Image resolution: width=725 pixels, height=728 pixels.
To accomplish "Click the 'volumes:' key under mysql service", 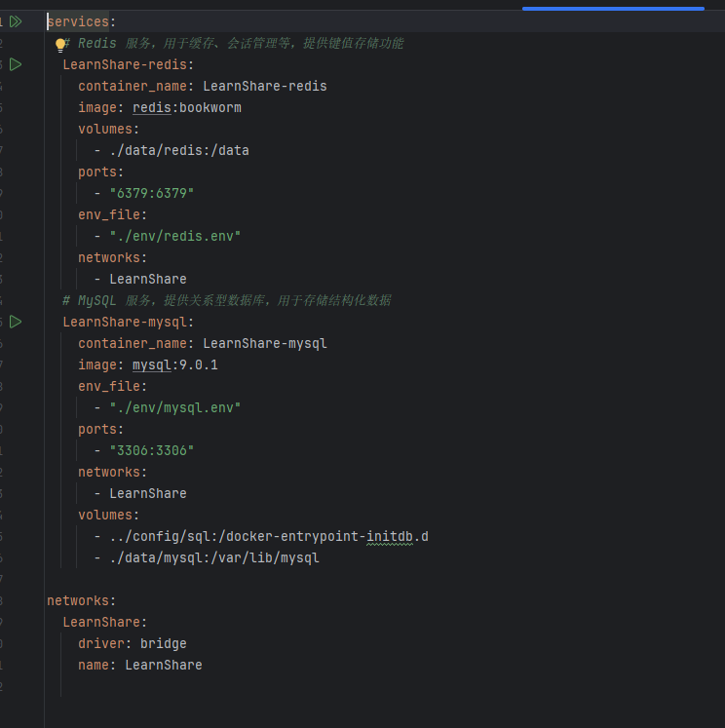I will point(108,515).
